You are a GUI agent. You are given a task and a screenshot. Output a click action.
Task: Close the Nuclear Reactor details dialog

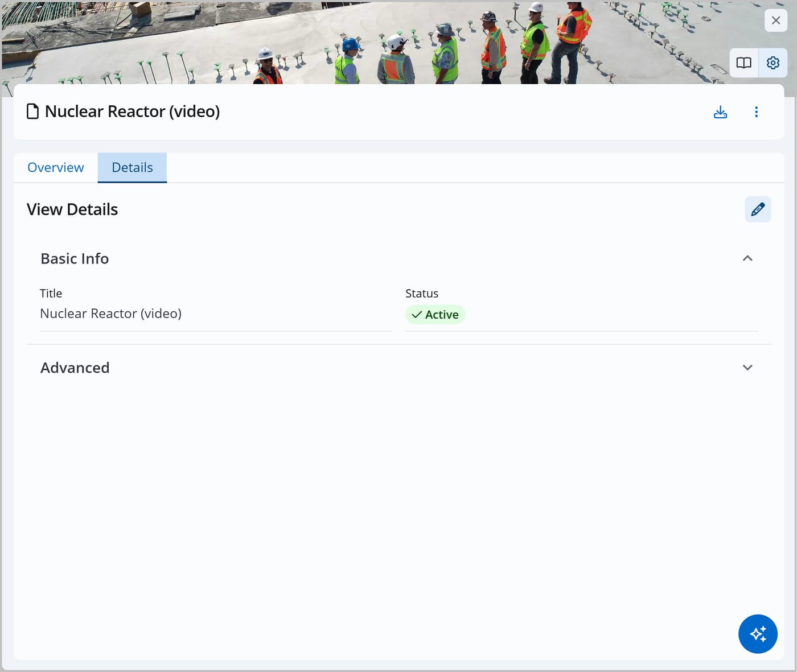point(775,20)
